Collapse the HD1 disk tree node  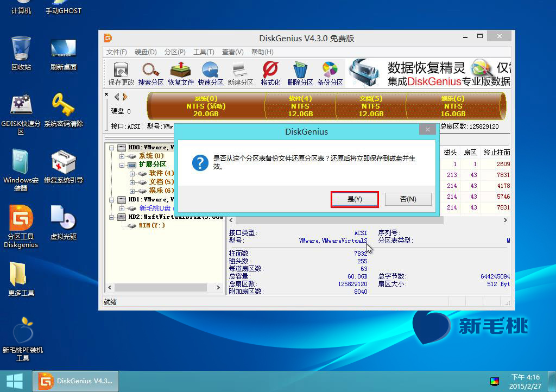(111, 200)
